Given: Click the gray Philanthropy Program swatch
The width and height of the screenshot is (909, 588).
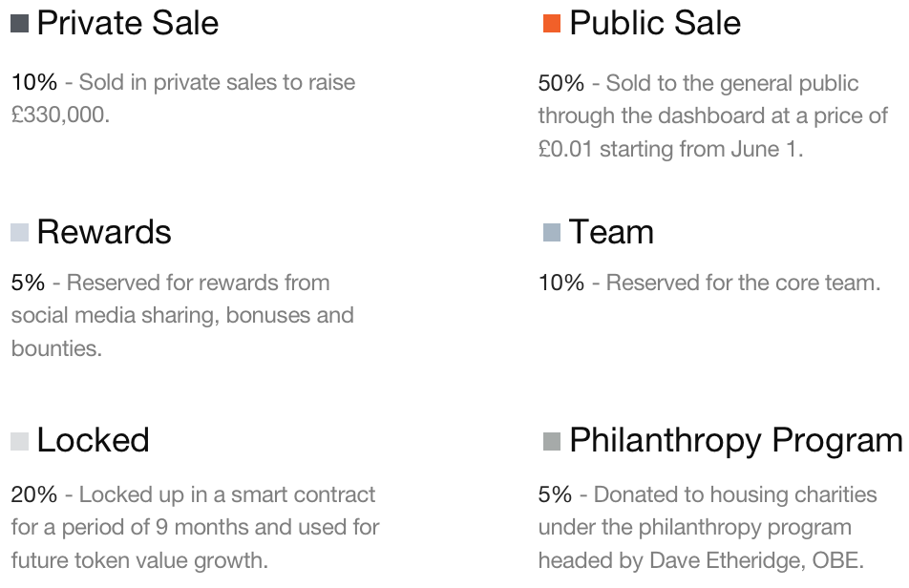Looking at the screenshot, I should (x=552, y=441).
